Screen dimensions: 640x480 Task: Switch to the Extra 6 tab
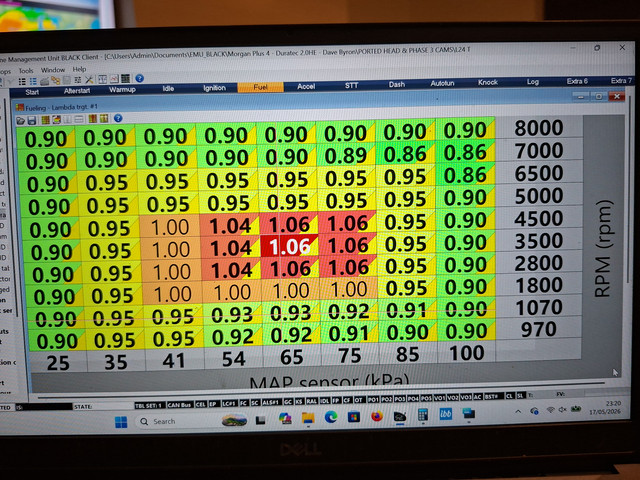coord(577,81)
